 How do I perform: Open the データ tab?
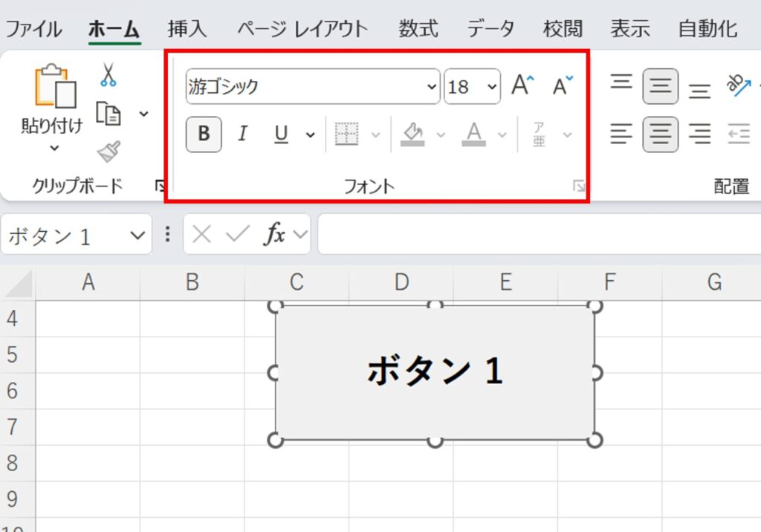(x=490, y=29)
